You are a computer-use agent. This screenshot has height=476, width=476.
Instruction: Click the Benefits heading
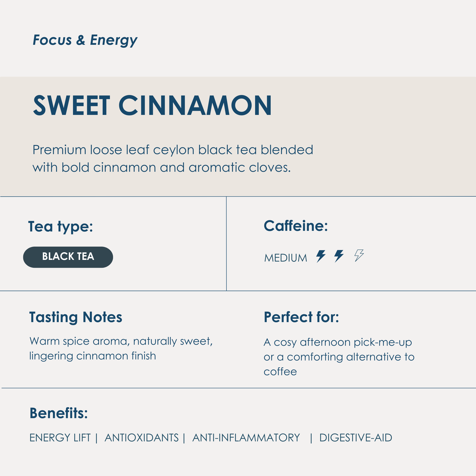click(x=59, y=413)
